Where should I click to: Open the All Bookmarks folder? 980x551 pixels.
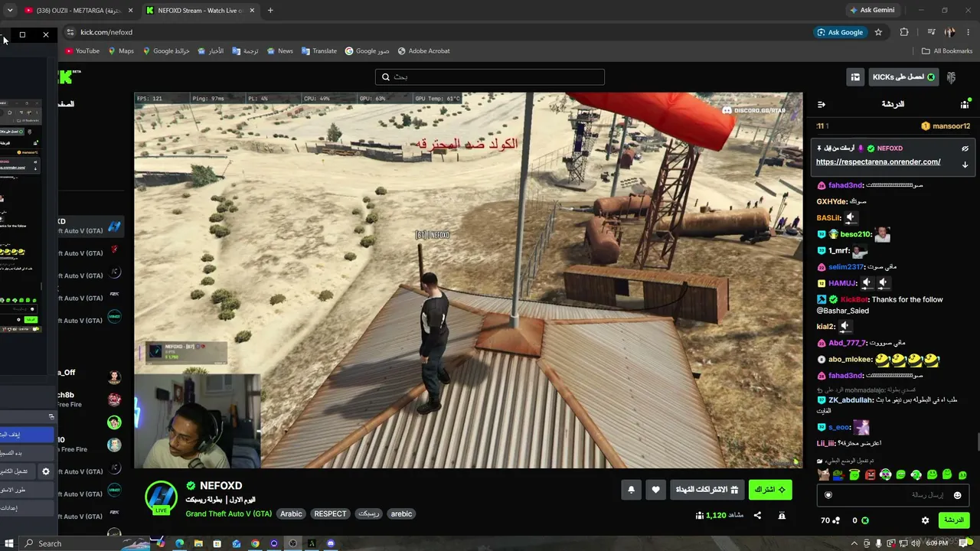click(x=947, y=51)
